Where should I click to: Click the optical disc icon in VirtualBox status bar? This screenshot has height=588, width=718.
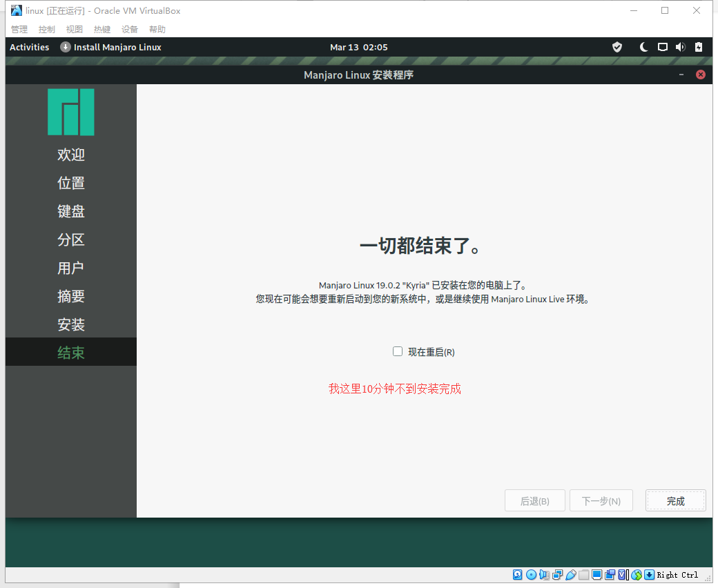click(531, 574)
